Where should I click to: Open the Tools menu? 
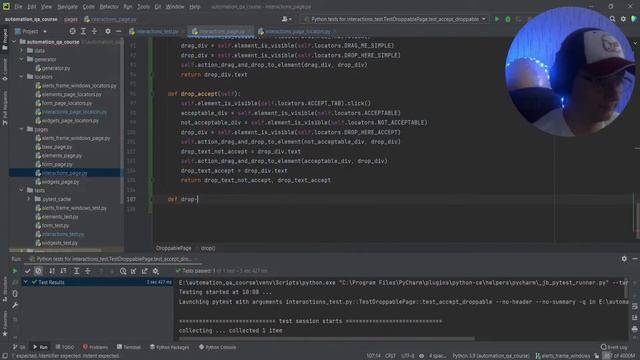click(143, 7)
